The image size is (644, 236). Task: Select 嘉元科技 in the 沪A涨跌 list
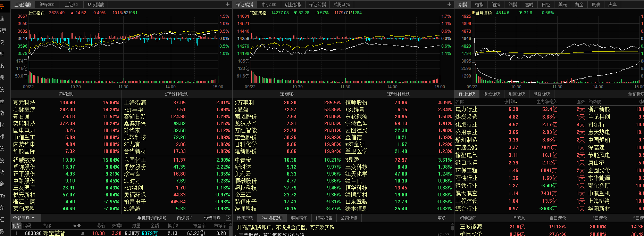24,103
